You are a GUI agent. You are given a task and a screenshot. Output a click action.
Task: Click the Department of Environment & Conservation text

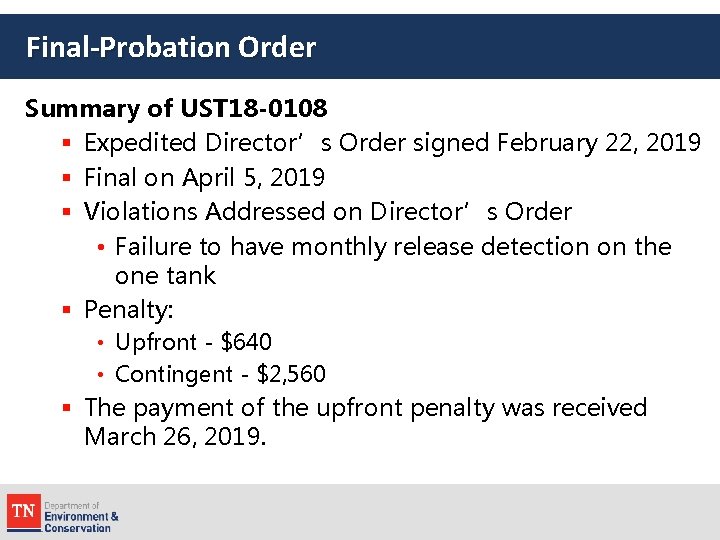[81, 516]
